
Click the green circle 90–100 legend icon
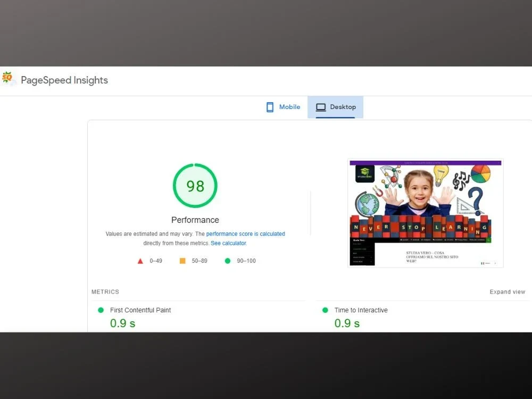228,261
